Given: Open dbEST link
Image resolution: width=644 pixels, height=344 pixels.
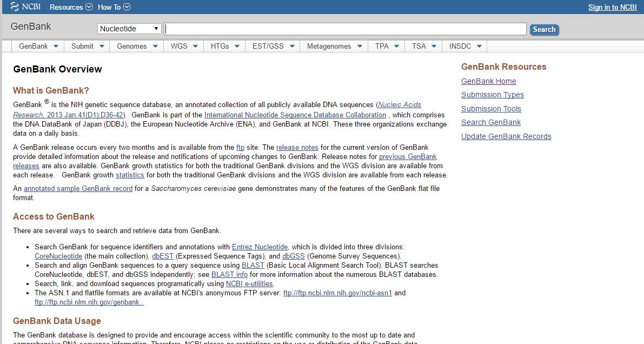Looking at the screenshot, I should [163, 256].
